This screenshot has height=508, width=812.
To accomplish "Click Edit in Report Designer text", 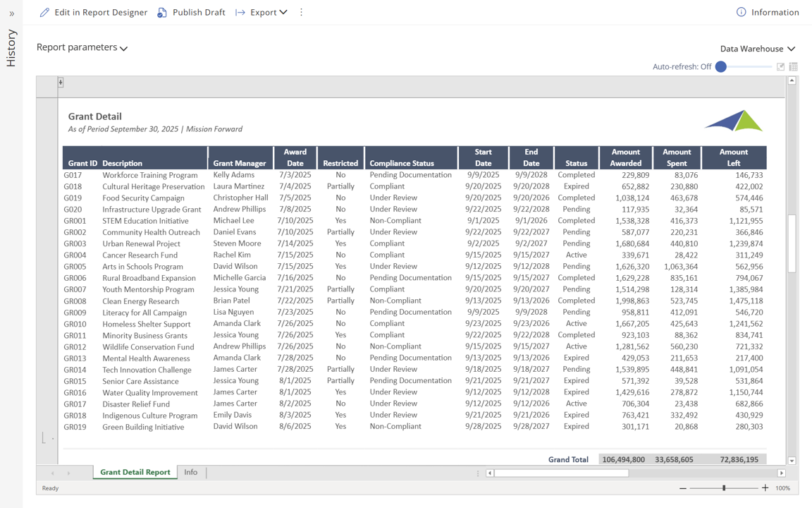I will coord(101,12).
